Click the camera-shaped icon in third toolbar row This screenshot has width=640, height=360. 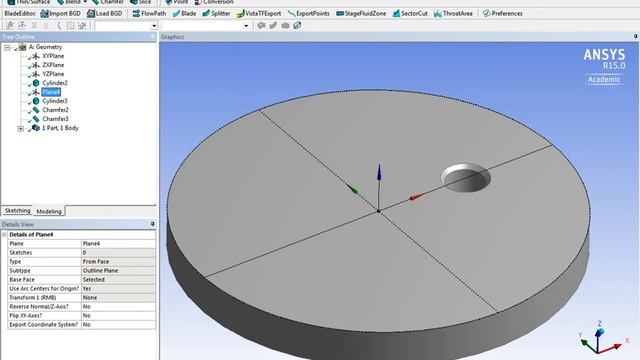[285, 26]
